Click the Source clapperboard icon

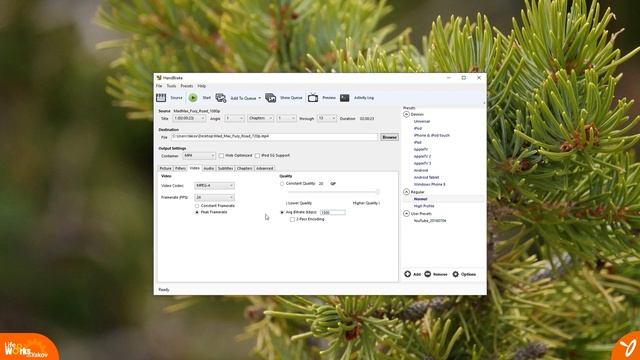point(161,98)
